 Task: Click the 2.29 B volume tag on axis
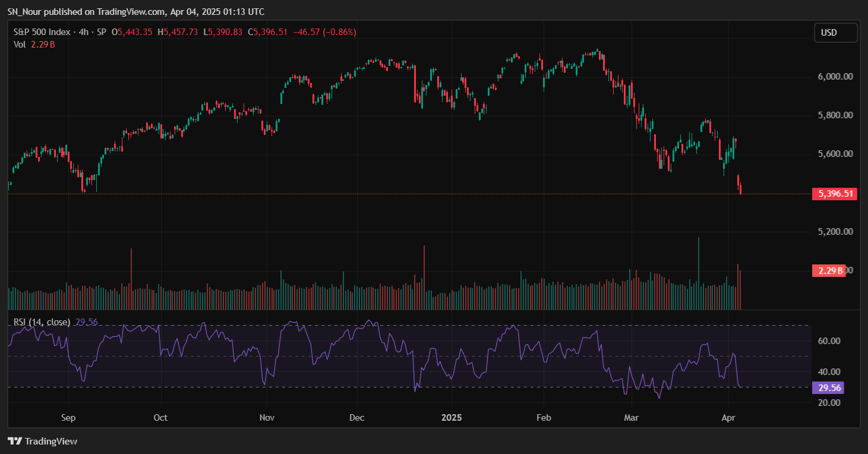tap(828, 271)
